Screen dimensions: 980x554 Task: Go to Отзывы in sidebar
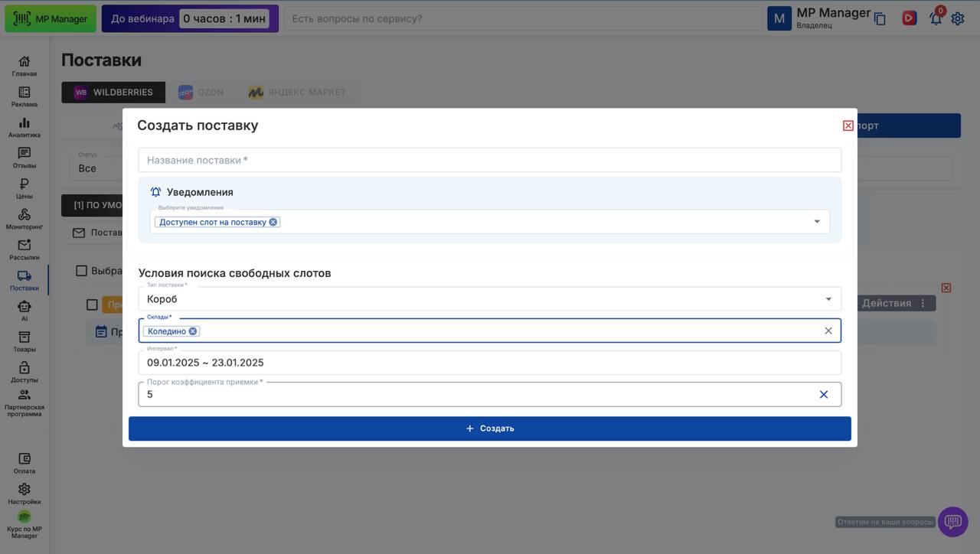[24, 158]
